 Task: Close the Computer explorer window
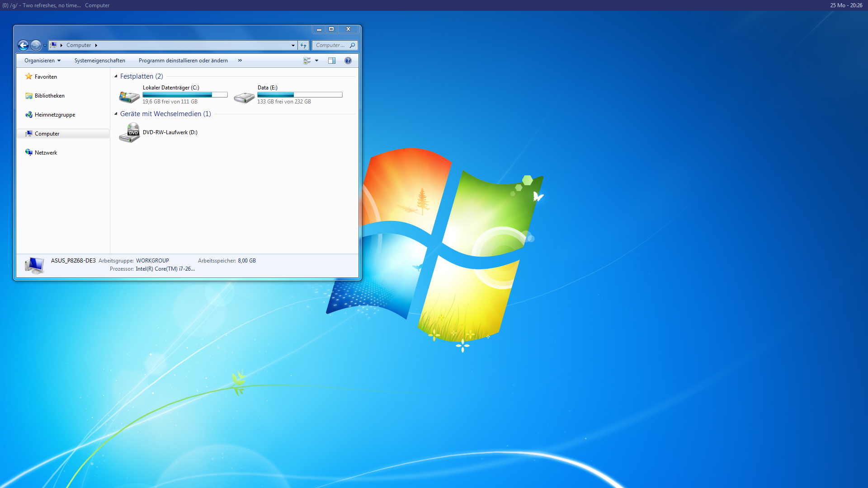pyautogui.click(x=349, y=29)
